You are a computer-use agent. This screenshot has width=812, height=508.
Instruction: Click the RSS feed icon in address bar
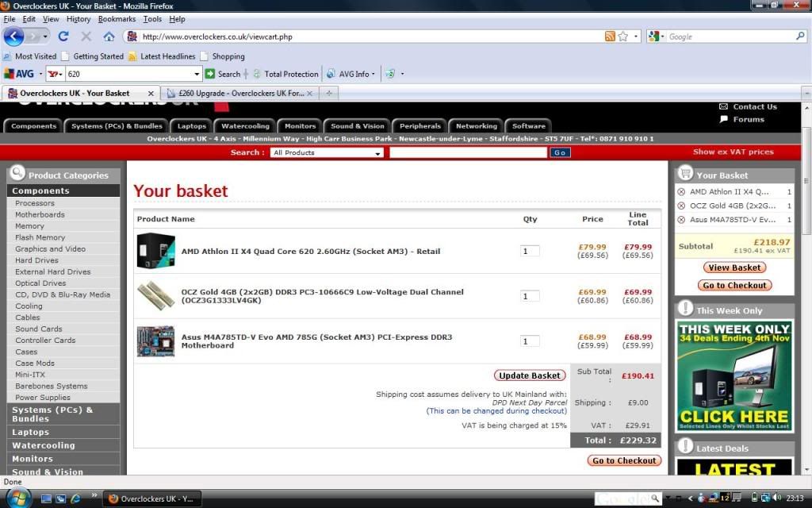610,37
